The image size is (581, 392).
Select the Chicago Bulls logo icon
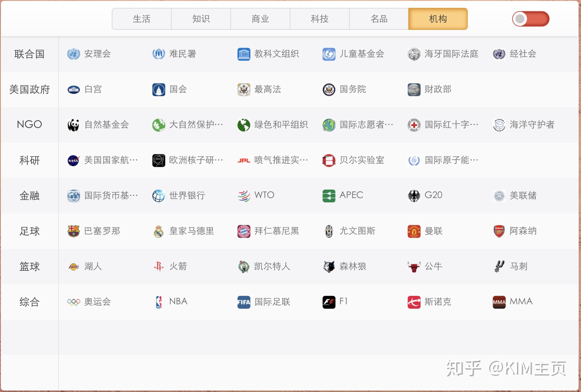(414, 267)
